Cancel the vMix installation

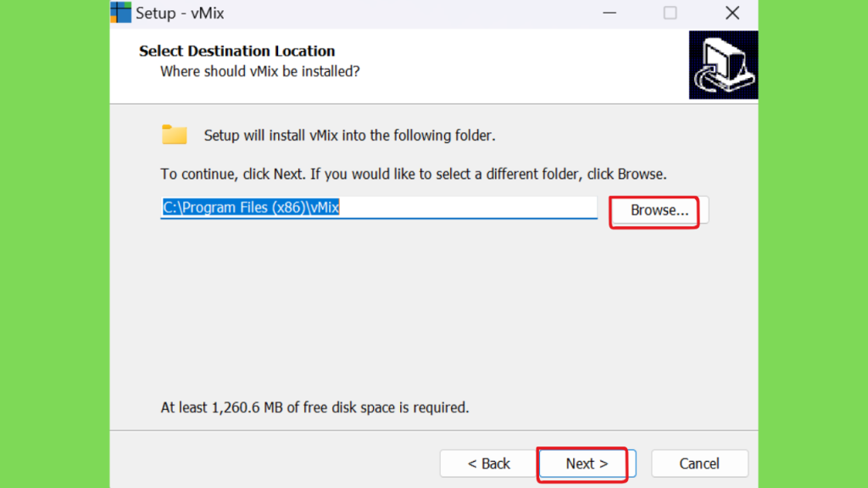699,463
